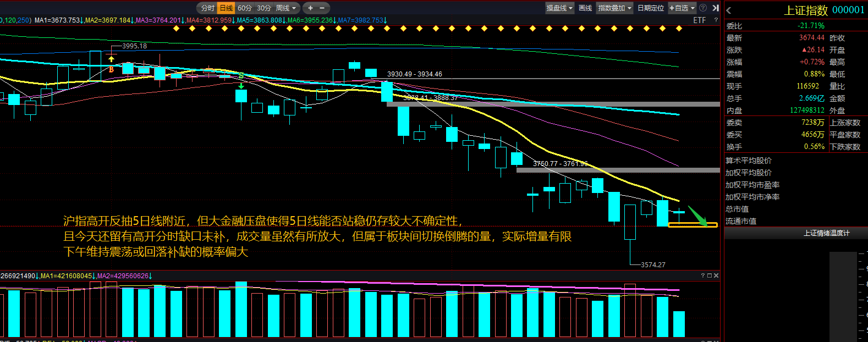The image size is (868, 342).
Task: Switch to 30分 period chart
Action: tap(264, 8)
